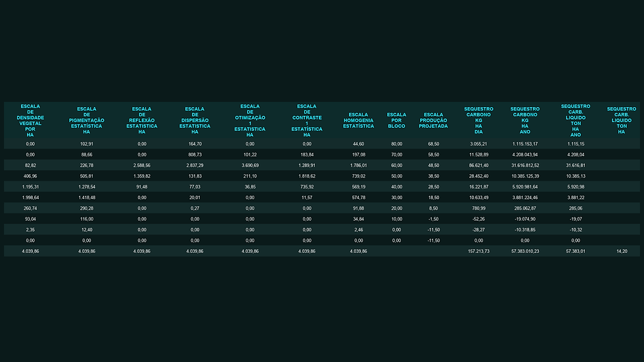Select the reflection value 2.588,56
This screenshot has height=362, width=644.
(142, 166)
